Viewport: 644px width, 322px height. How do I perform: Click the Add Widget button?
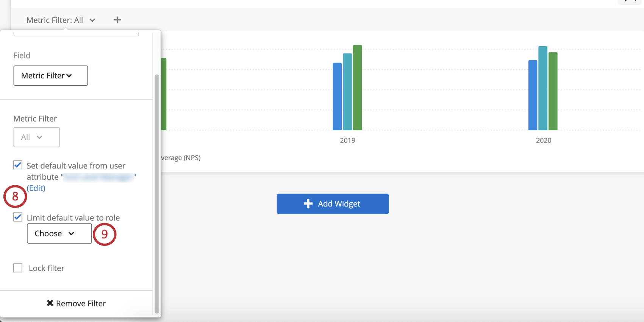click(333, 204)
